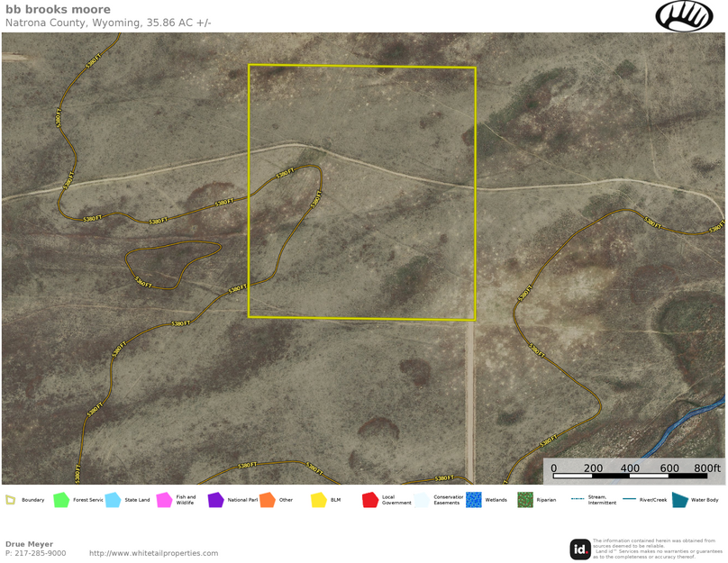Open http://www.whitetailproperties.com link
728x563 pixels.
coord(153,552)
